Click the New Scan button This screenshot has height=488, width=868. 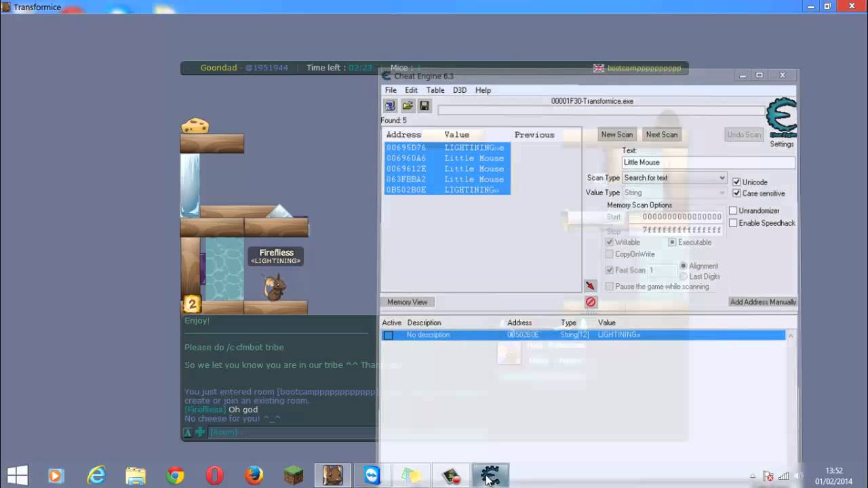617,134
